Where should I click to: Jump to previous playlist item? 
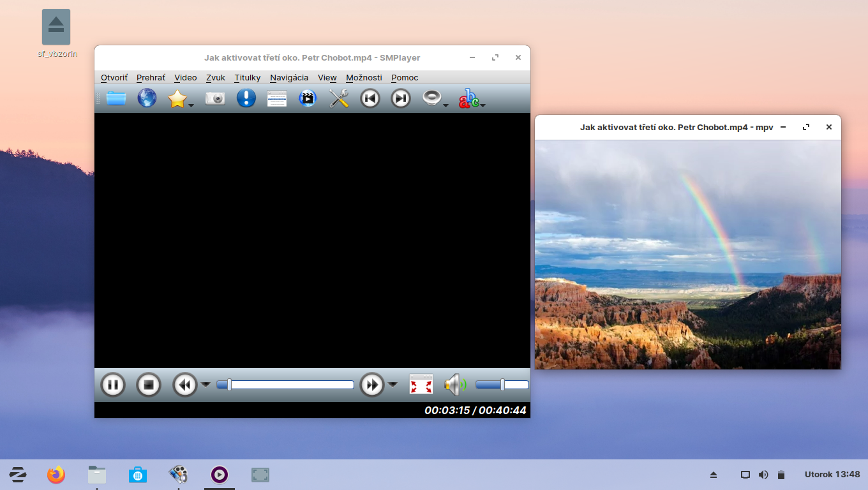[370, 98]
